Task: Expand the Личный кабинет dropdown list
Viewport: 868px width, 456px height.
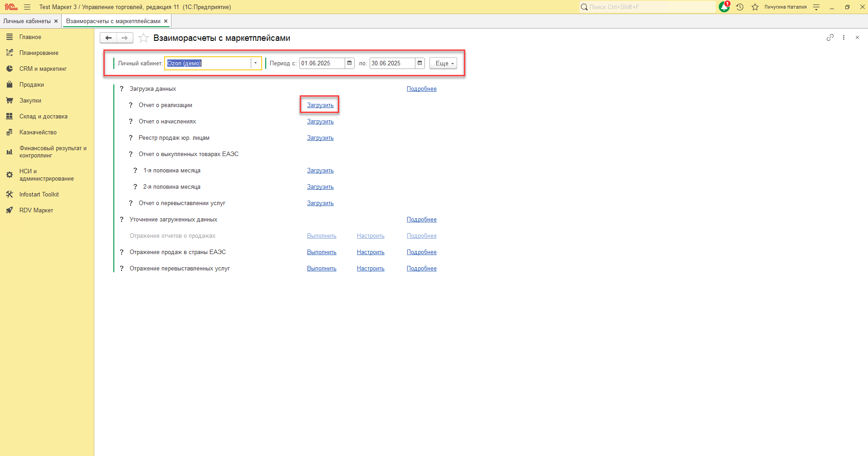Action: pyautogui.click(x=256, y=63)
